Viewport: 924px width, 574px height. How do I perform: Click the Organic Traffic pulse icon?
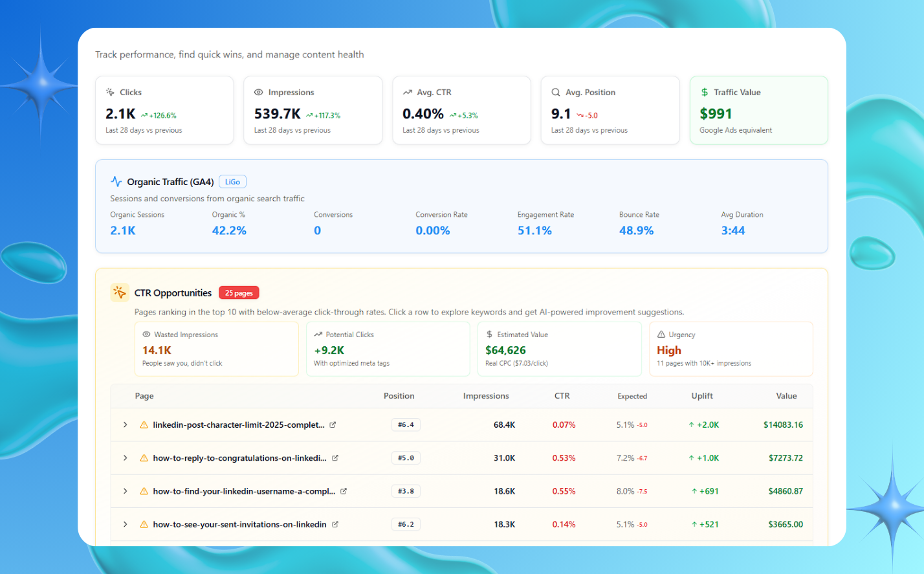click(x=116, y=182)
